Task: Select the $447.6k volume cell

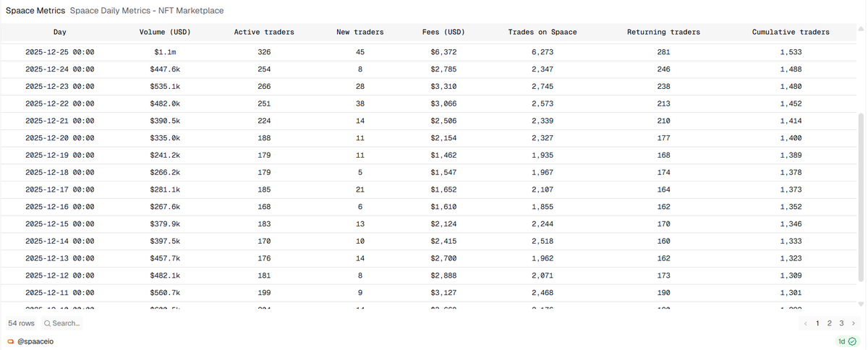Action: [x=165, y=69]
